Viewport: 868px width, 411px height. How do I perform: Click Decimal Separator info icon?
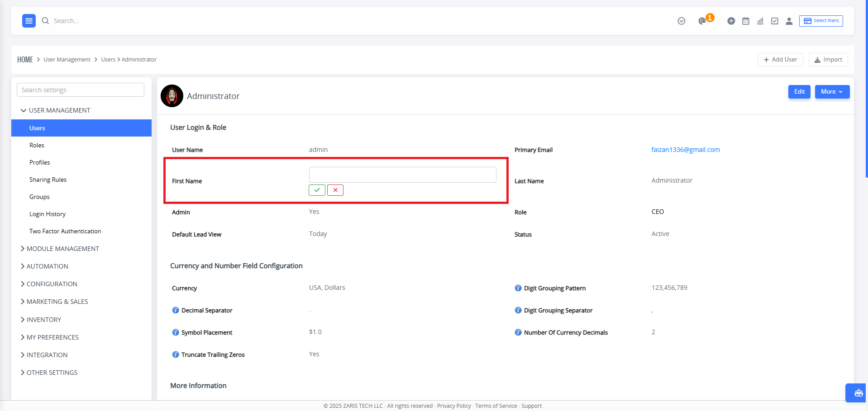tap(176, 310)
